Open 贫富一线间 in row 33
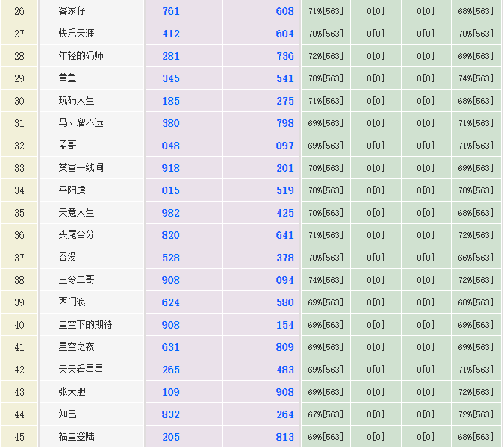Viewport: 504px width, 448px height. 81,168
